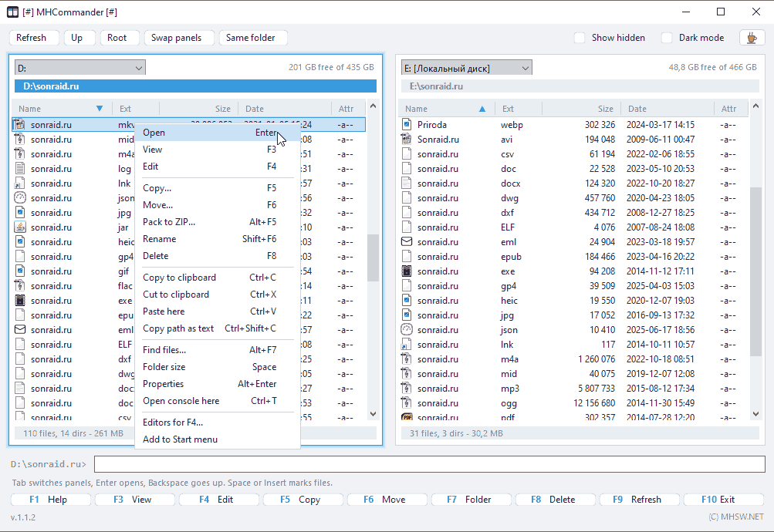Click the envelope icon of the right eml row
774x532 pixels.
tap(406, 242)
